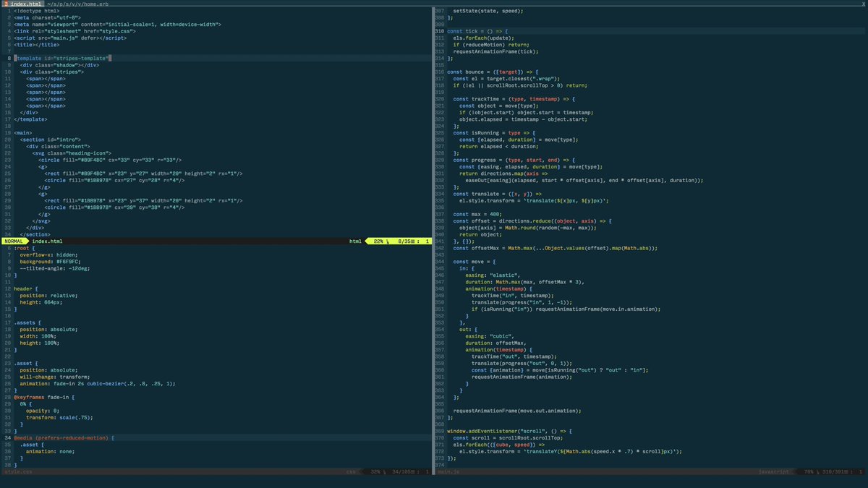The width and height of the screenshot is (868, 488).
Task: Click the opening div class stripes line
Action: [x=52, y=72]
